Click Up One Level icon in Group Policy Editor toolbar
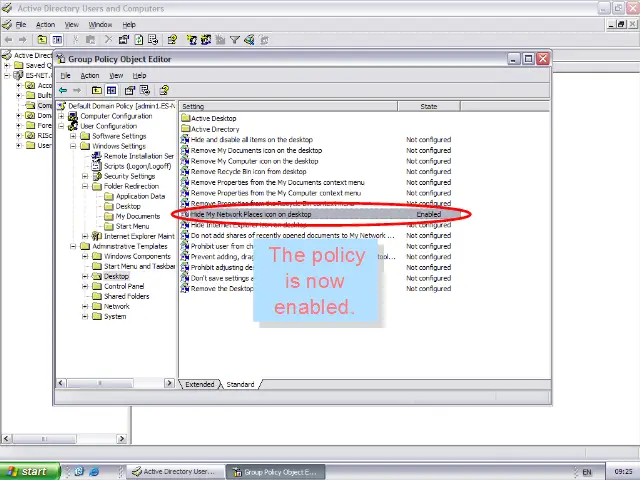 97,90
